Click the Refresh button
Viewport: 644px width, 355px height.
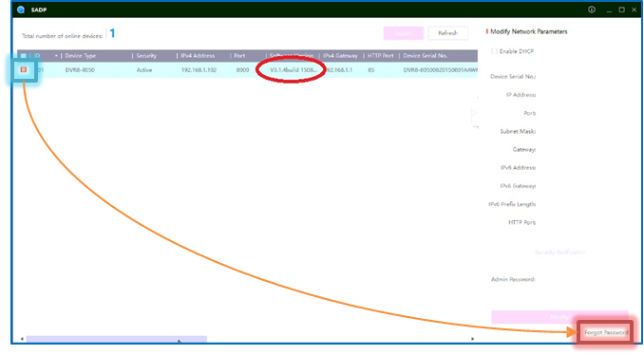click(447, 33)
